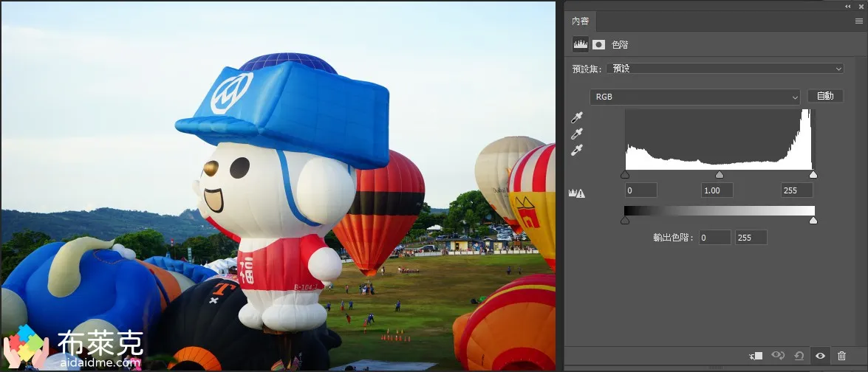The image size is (868, 372).
Task: Click the 自動 auto button
Action: (x=825, y=96)
